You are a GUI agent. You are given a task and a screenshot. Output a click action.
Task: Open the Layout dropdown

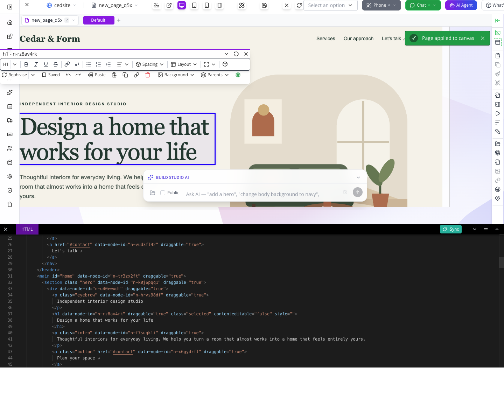click(x=184, y=64)
